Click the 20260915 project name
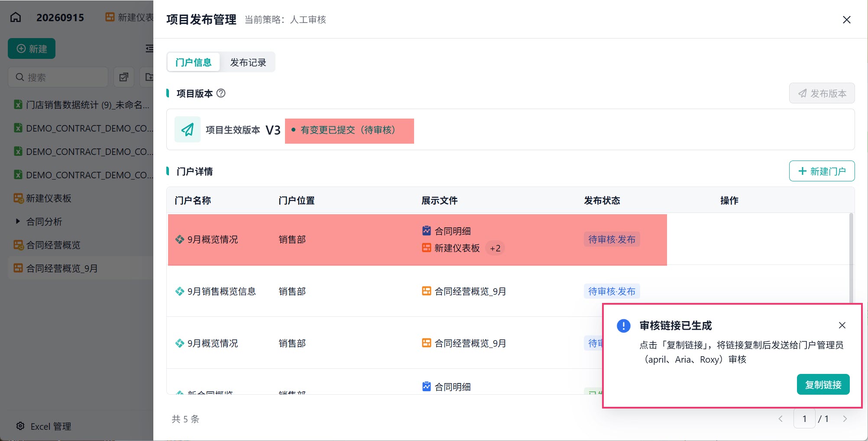Screen dimensions: 868x441 tap(60, 17)
